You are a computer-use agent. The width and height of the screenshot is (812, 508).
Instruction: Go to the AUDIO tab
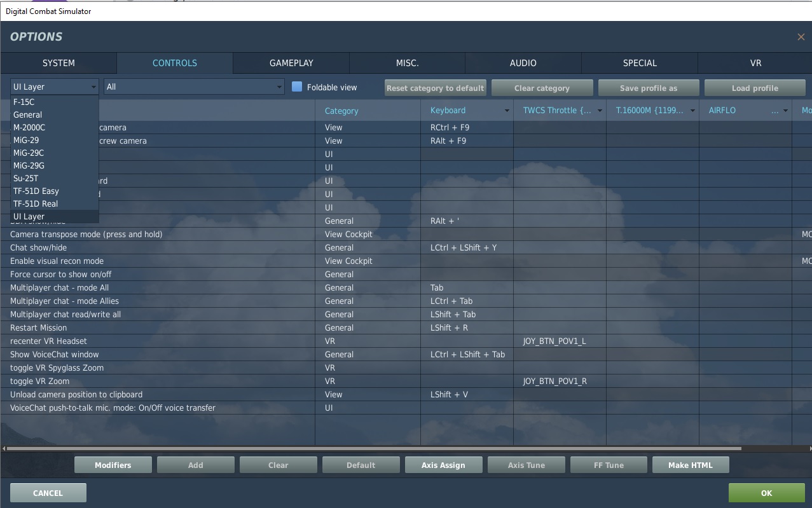523,63
